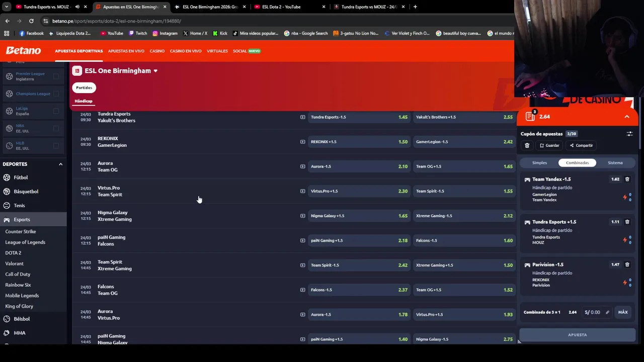Open a new browser tab
This screenshot has height=362, width=644.
(x=415, y=7)
